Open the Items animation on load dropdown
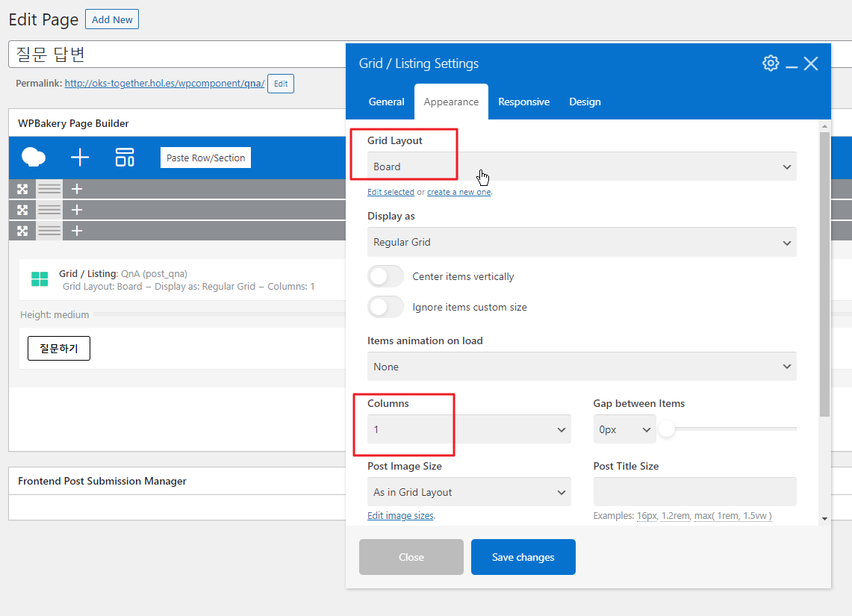 click(x=582, y=367)
